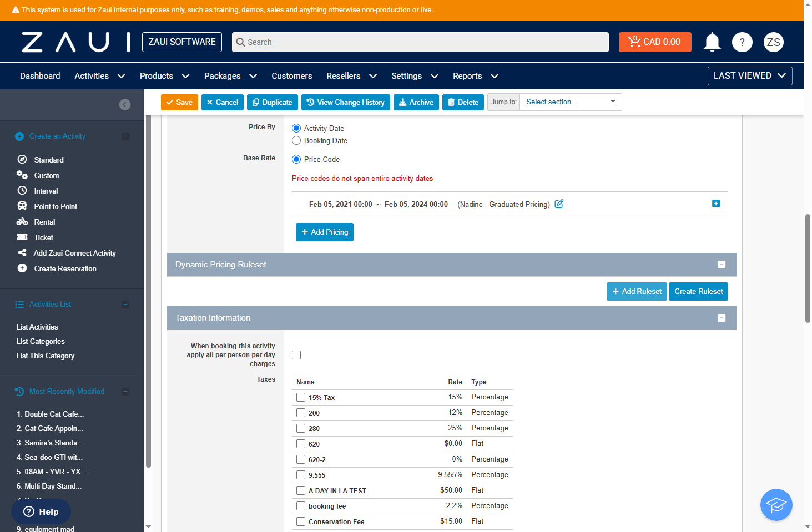Archive this activity
The width and height of the screenshot is (812, 532).
pyautogui.click(x=416, y=102)
